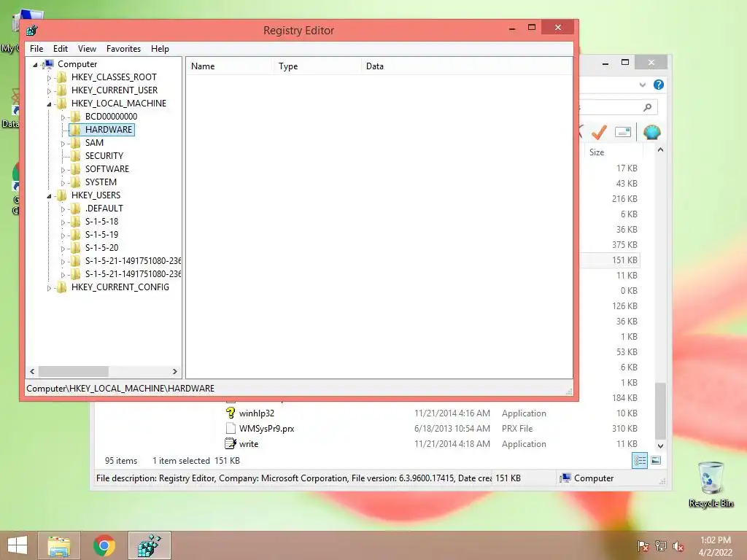The width and height of the screenshot is (747, 560).
Task: Collapse the Computer root node
Action: [x=35, y=64]
